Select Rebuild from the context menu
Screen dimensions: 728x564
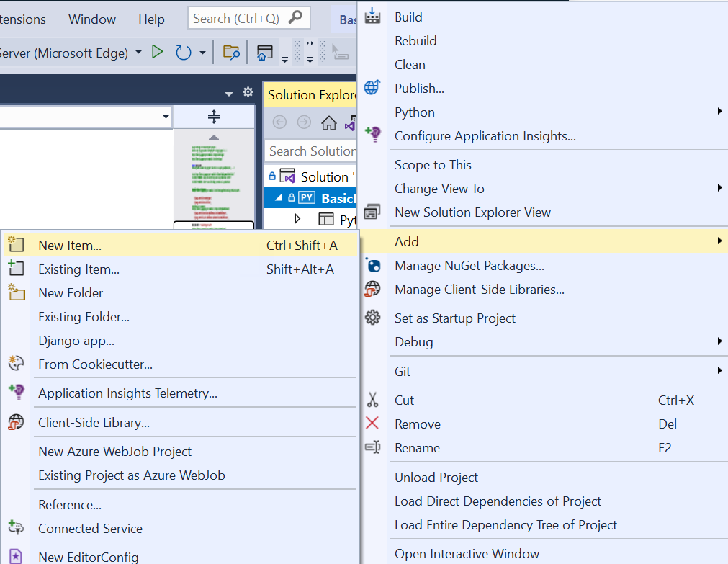pyautogui.click(x=415, y=40)
